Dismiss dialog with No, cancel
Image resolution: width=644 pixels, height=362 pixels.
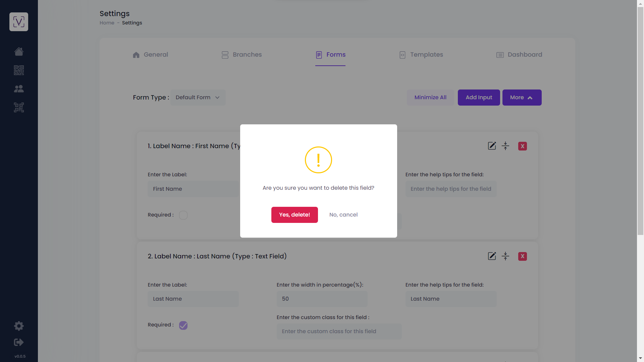pyautogui.click(x=343, y=215)
